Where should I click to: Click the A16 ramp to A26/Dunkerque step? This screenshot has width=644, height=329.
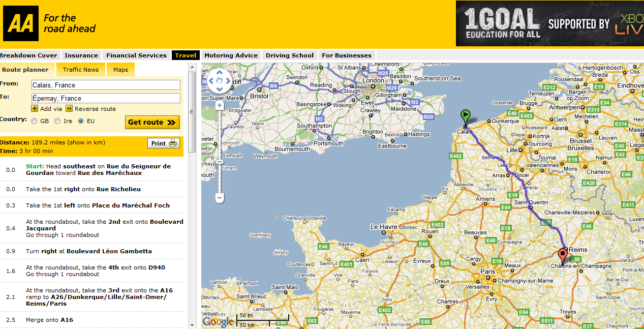coord(92,297)
